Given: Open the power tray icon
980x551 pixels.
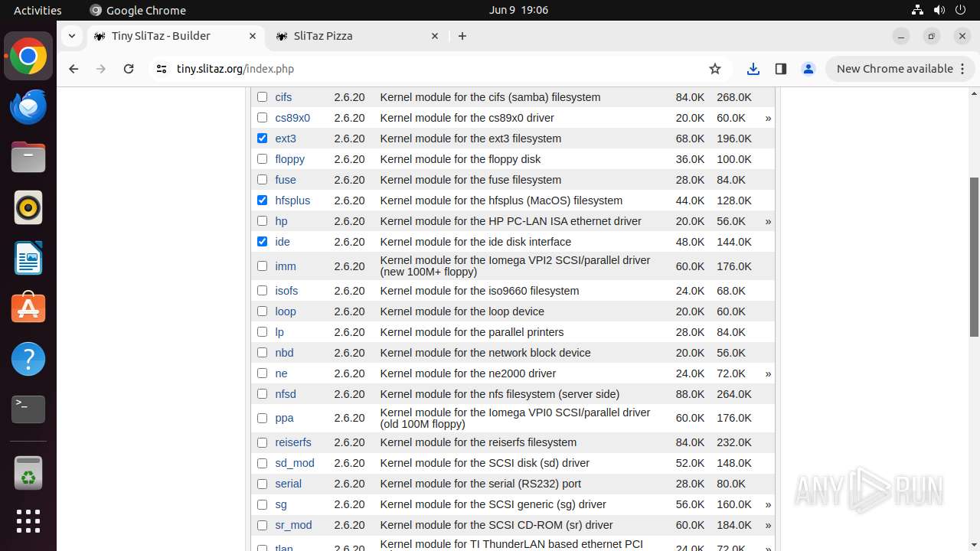Looking at the screenshot, I should 961,10.
